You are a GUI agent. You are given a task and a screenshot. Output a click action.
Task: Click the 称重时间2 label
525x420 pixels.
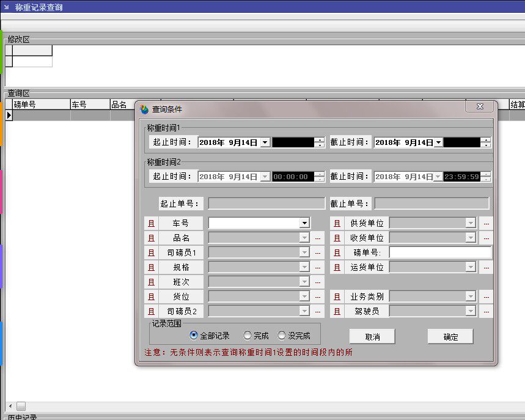pyautogui.click(x=164, y=162)
